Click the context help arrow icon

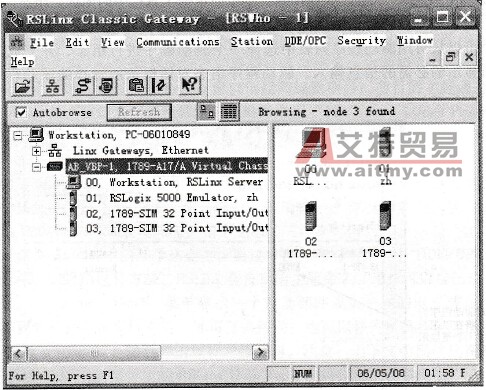[190, 85]
